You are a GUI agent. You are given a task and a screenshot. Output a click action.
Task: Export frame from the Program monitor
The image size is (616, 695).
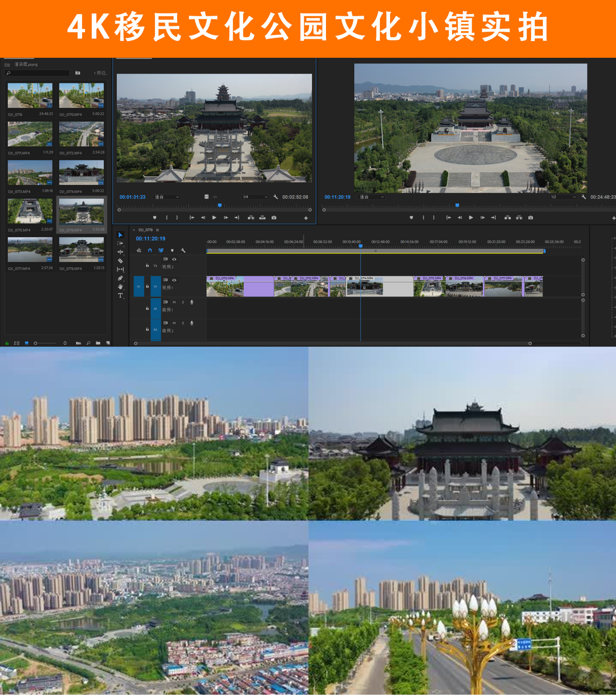530,218
